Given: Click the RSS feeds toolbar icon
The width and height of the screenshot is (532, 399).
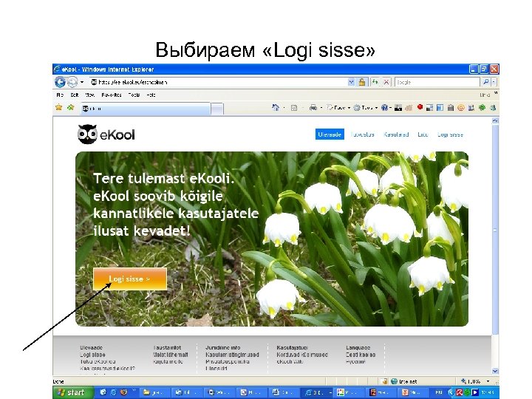Looking at the screenshot, I should pos(294,108).
